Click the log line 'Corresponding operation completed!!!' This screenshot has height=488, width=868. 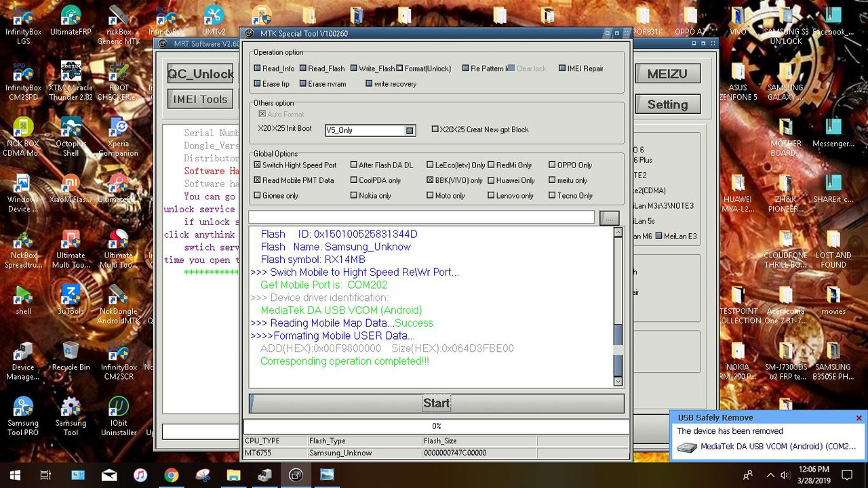[344, 361]
